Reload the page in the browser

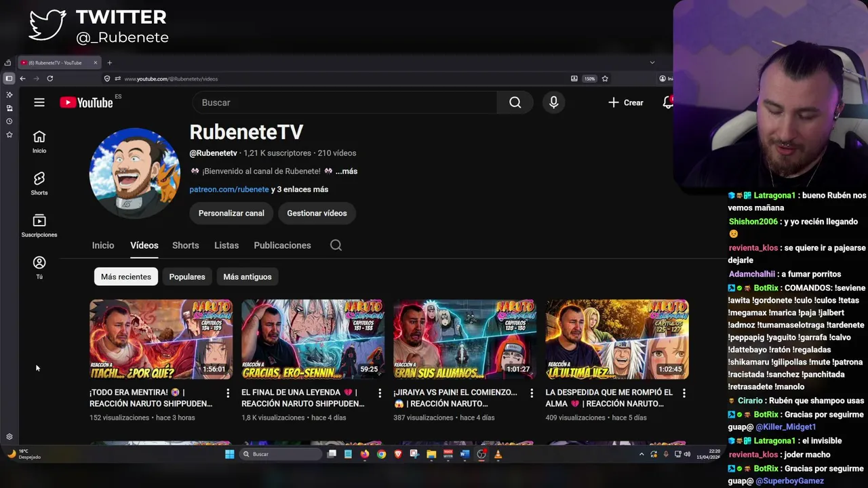50,79
